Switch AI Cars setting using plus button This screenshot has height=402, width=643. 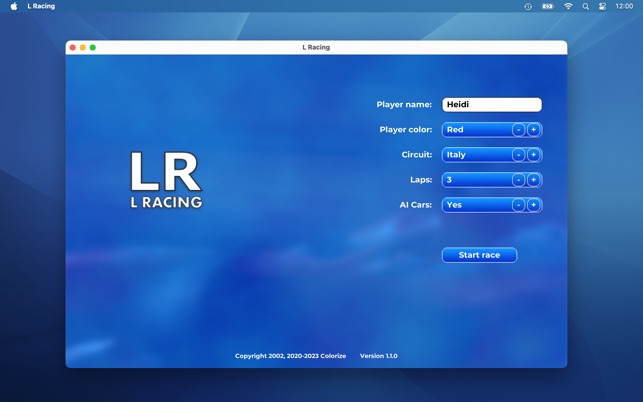coord(533,205)
